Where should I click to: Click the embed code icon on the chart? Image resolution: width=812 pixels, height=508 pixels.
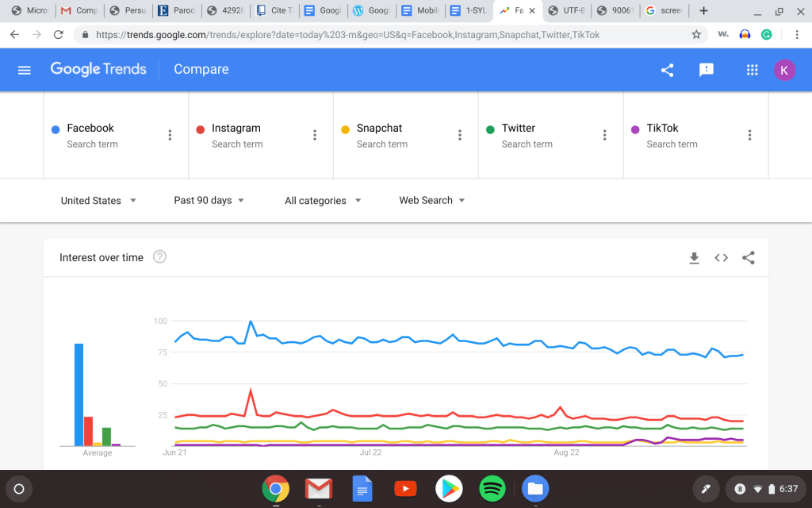[721, 258]
